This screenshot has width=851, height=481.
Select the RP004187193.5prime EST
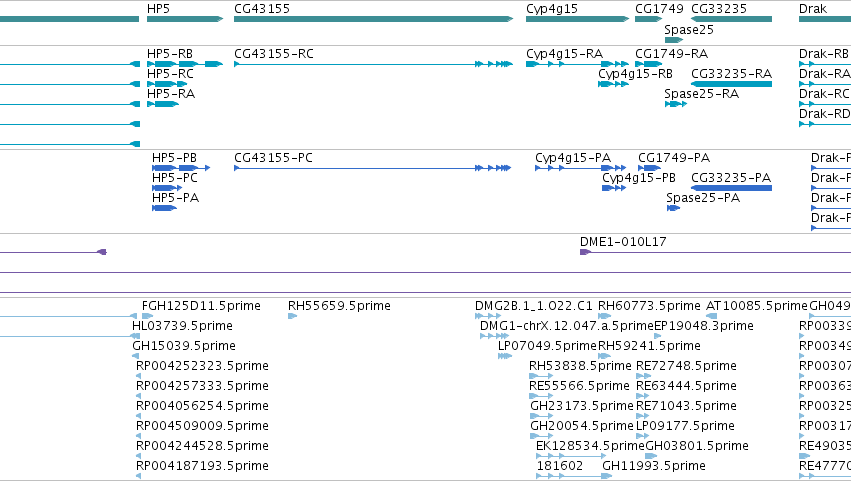coord(138,476)
